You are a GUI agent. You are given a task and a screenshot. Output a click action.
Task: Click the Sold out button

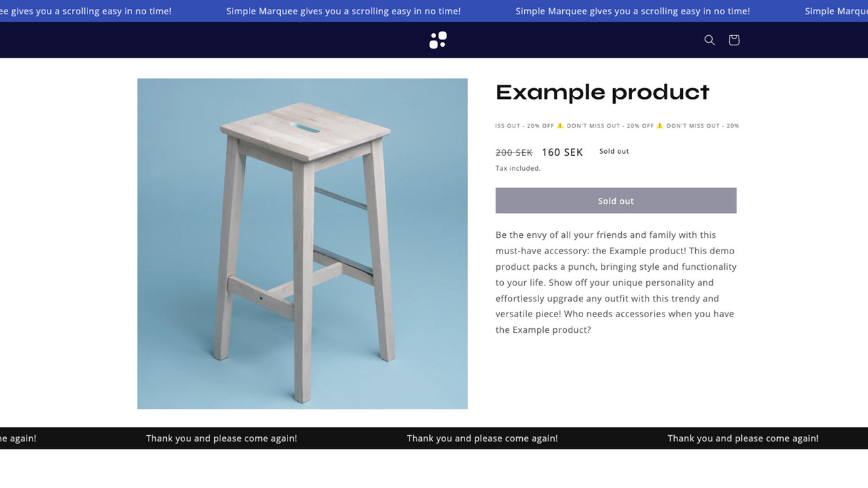click(x=616, y=201)
